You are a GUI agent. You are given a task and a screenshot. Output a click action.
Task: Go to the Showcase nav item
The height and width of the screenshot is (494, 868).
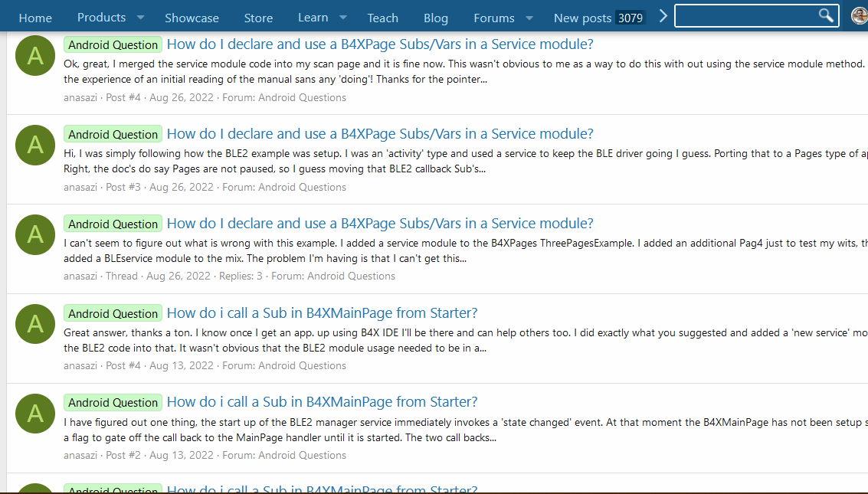pyautogui.click(x=192, y=18)
